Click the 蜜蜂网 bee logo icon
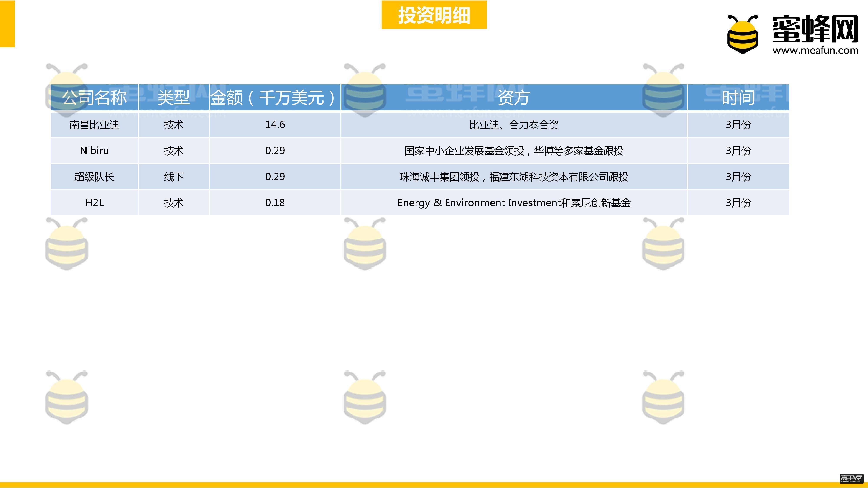 point(743,34)
